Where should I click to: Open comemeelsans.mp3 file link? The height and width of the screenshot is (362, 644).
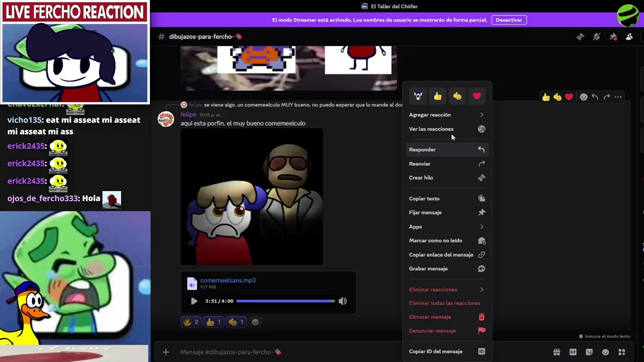pyautogui.click(x=228, y=281)
